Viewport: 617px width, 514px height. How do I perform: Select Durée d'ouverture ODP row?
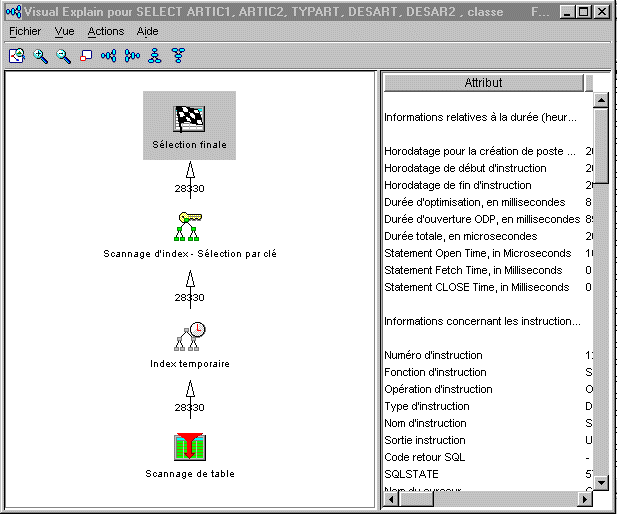[488, 219]
